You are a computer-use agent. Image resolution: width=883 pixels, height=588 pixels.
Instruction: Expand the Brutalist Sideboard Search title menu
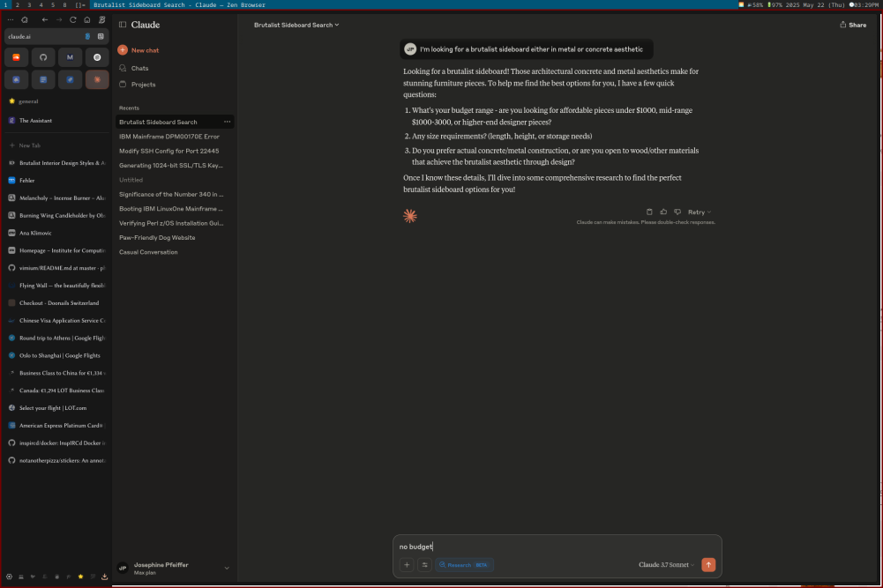pyautogui.click(x=296, y=25)
